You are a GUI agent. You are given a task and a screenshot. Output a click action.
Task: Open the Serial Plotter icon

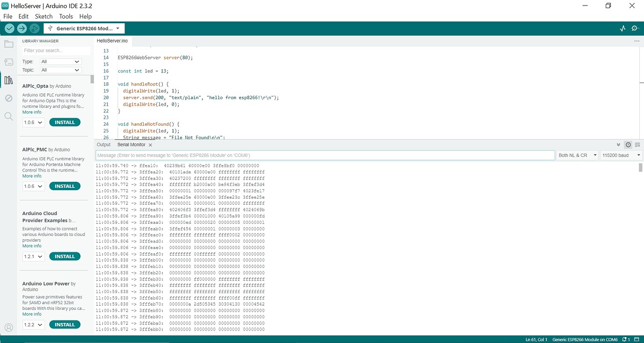click(x=622, y=28)
